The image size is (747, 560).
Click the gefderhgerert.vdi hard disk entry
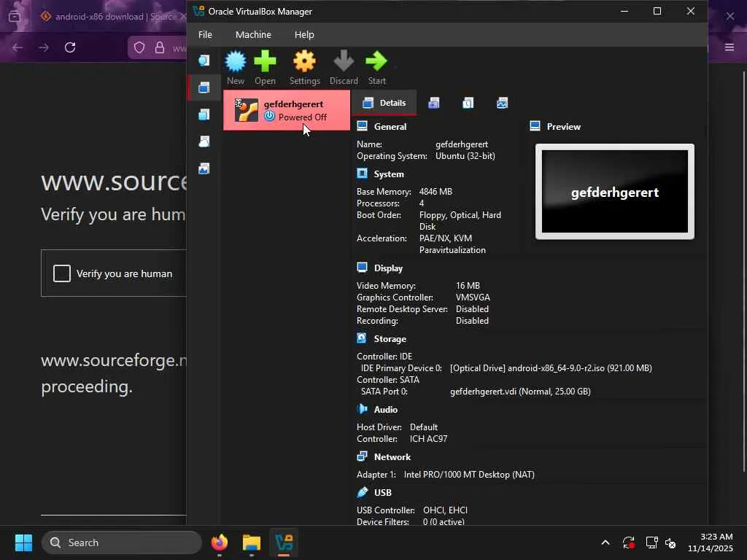(520, 392)
